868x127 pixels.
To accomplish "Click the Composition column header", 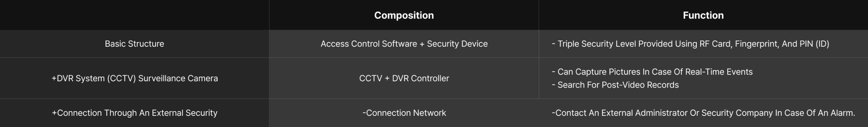I will [x=404, y=15].
